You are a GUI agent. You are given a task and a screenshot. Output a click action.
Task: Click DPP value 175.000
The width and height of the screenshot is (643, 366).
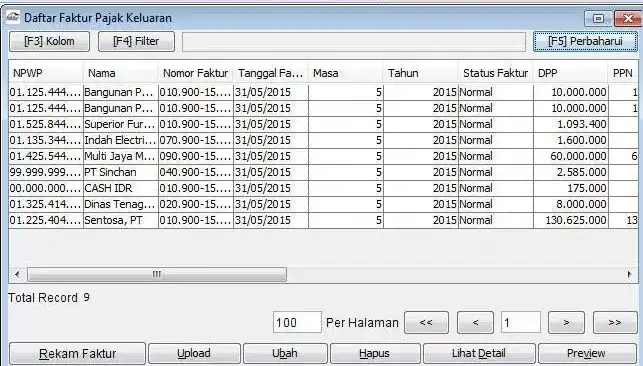571,188
